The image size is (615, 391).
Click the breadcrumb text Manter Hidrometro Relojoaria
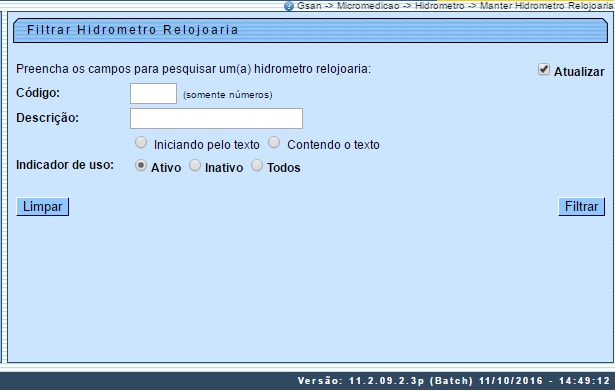click(547, 6)
